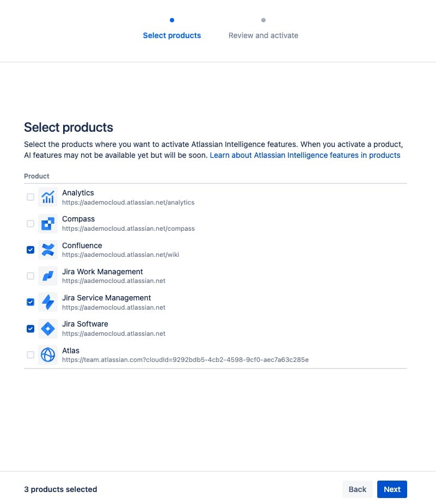Click the Back button
This screenshot has height=504, width=436.
pos(357,489)
